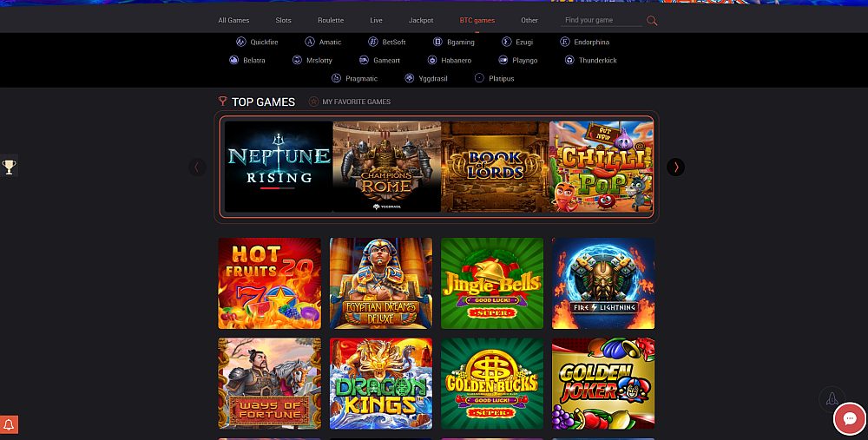Open the live chat bubble icon

click(x=850, y=419)
